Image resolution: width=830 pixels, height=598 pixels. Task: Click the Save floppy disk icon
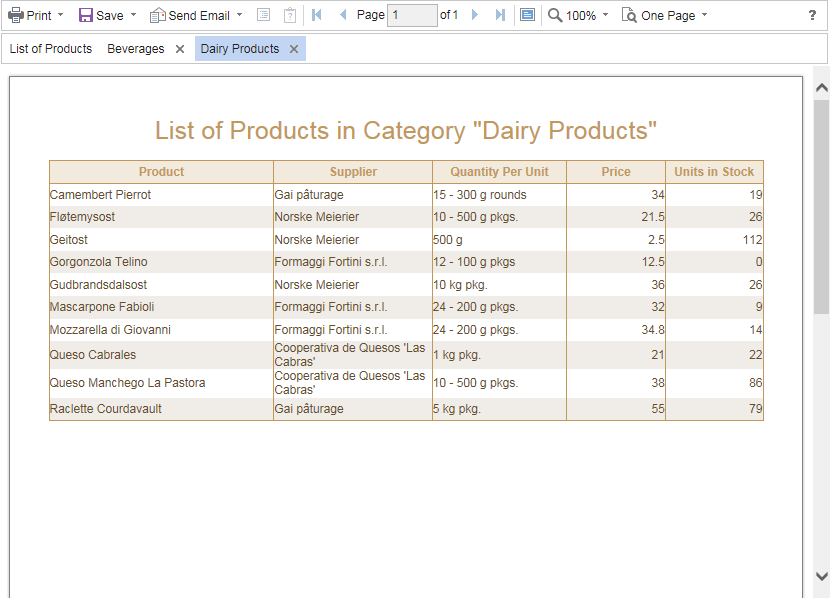click(x=86, y=15)
